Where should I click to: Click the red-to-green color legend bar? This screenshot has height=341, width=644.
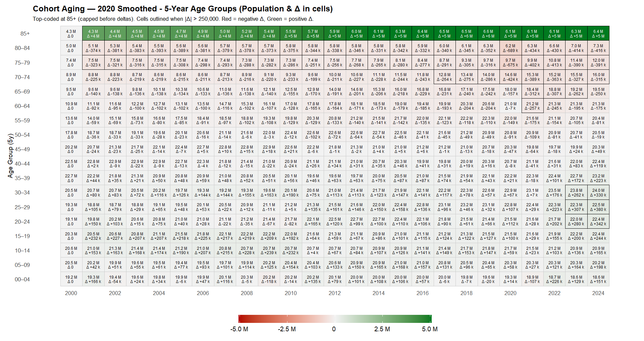tap(335, 319)
